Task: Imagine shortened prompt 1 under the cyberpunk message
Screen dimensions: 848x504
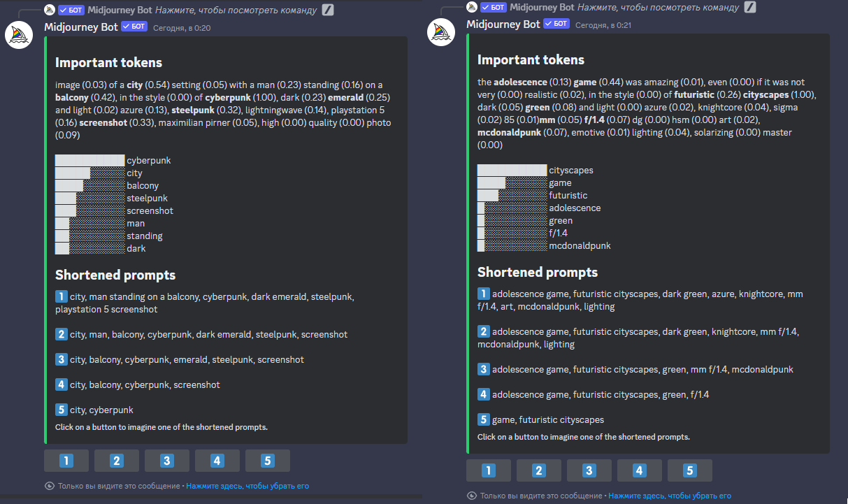Action: [x=66, y=461]
